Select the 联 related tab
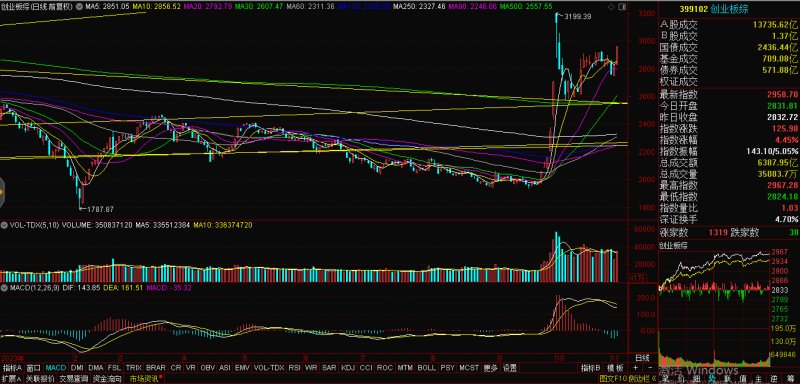This screenshot has width=800, height=384. click(727, 379)
